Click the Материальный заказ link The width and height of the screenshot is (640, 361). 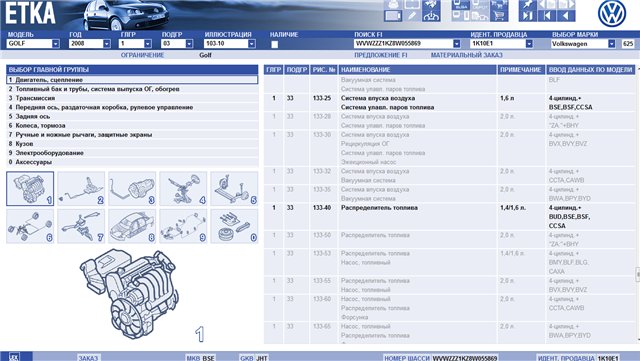pos(467,55)
